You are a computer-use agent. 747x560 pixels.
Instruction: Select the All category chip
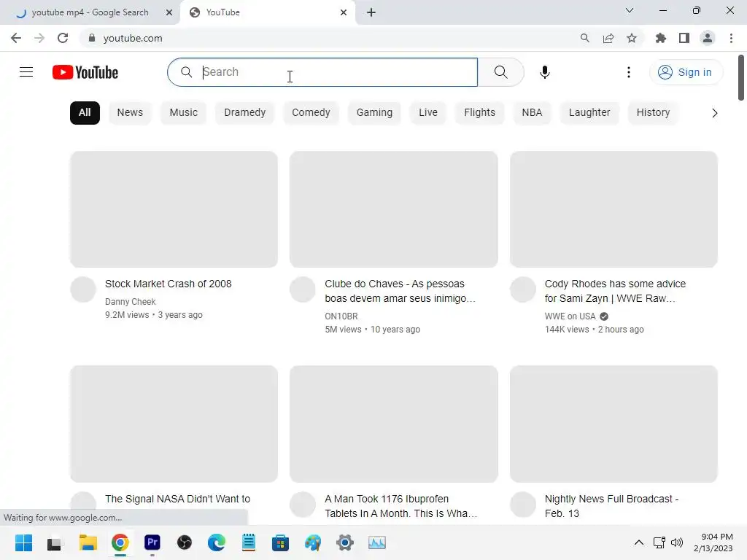pos(85,113)
